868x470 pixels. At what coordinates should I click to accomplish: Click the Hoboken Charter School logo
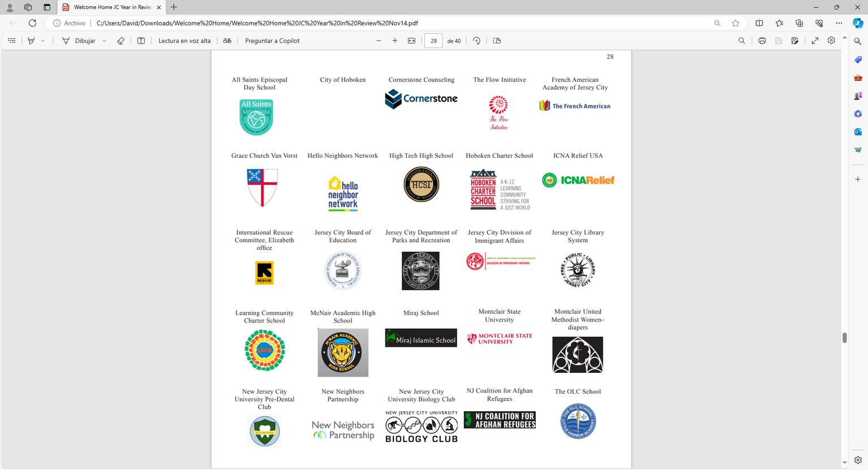(500, 189)
